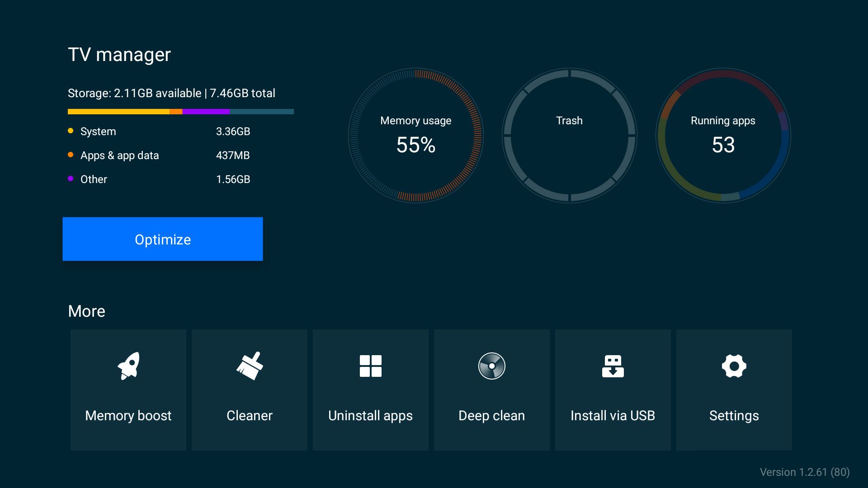Click the Memory boost rocket icon
Viewport: 868px width, 488px height.
128,366
